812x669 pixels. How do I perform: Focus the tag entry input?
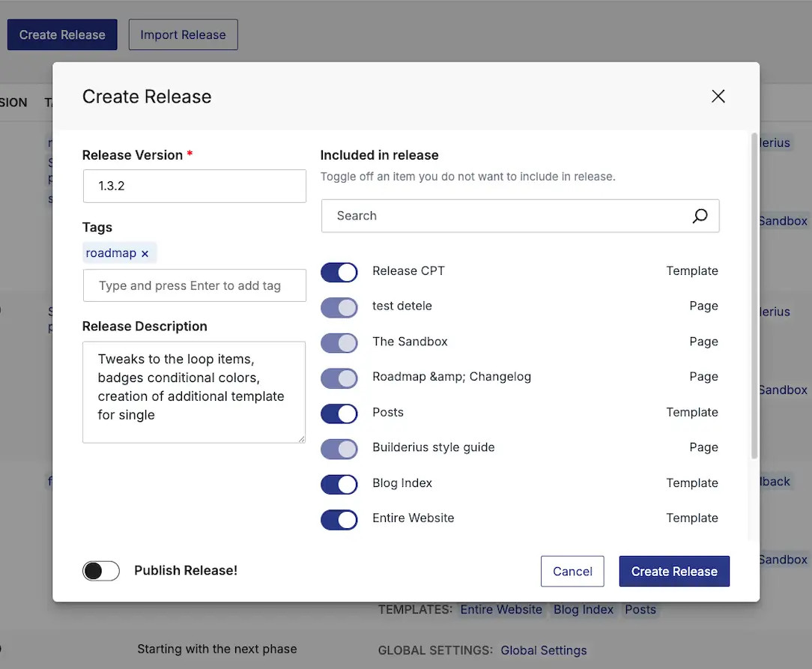pyautogui.click(x=195, y=285)
